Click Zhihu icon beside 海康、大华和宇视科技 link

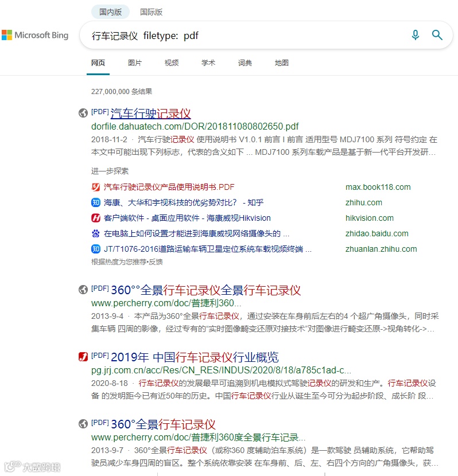96,202
